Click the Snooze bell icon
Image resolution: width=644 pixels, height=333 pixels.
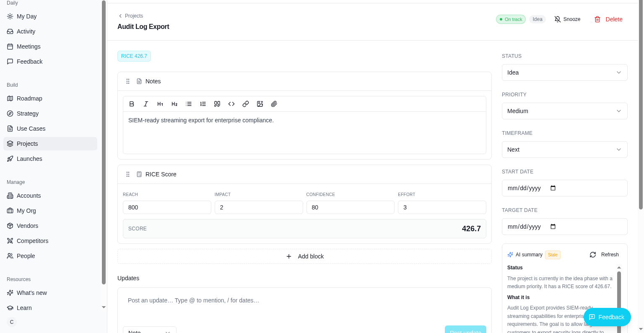click(558, 19)
